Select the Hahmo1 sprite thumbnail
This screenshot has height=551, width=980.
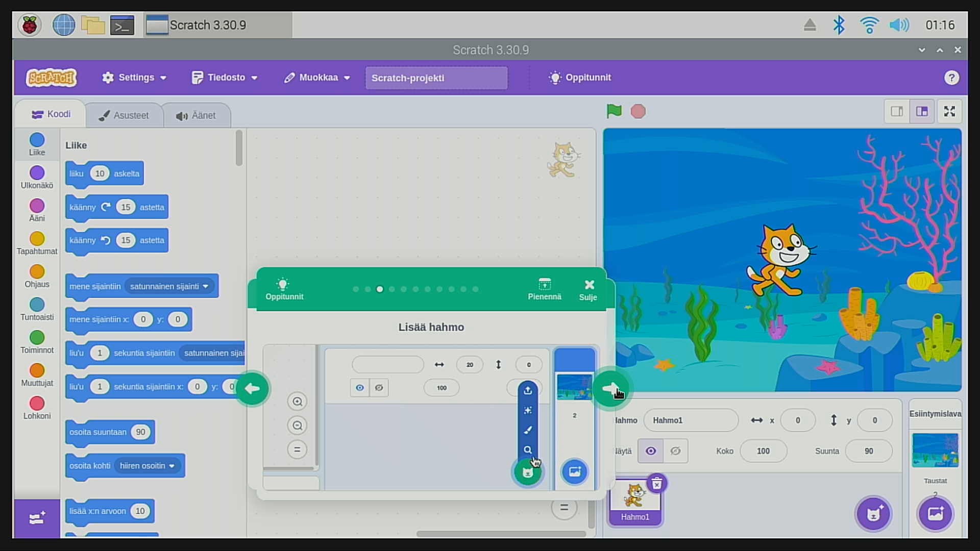coord(635,502)
